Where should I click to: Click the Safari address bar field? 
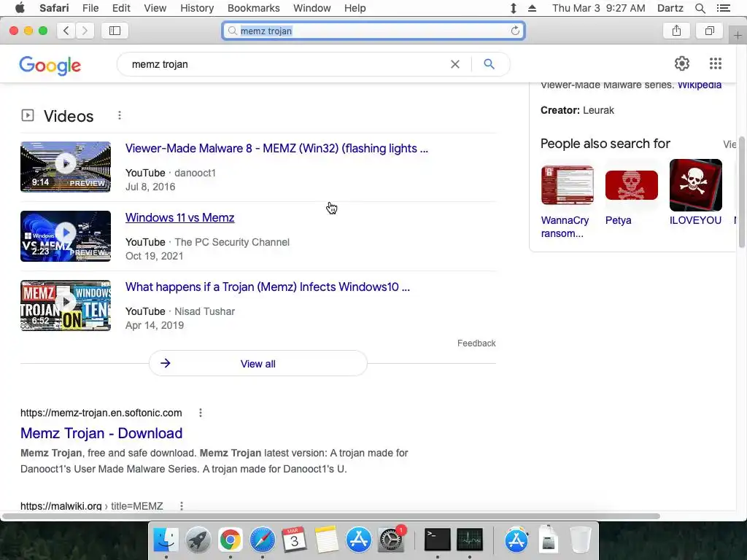pos(373,31)
